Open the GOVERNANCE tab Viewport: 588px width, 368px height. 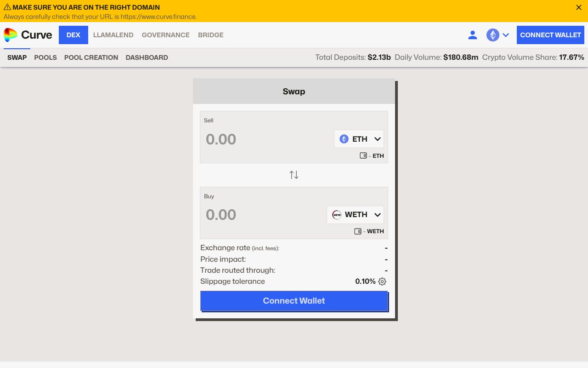166,35
